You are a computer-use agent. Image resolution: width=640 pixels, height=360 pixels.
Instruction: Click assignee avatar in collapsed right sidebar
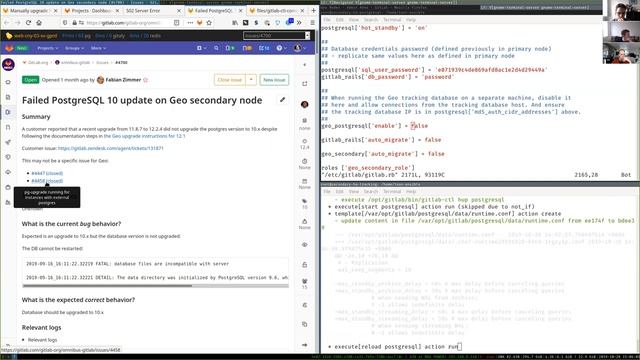pos(304,104)
